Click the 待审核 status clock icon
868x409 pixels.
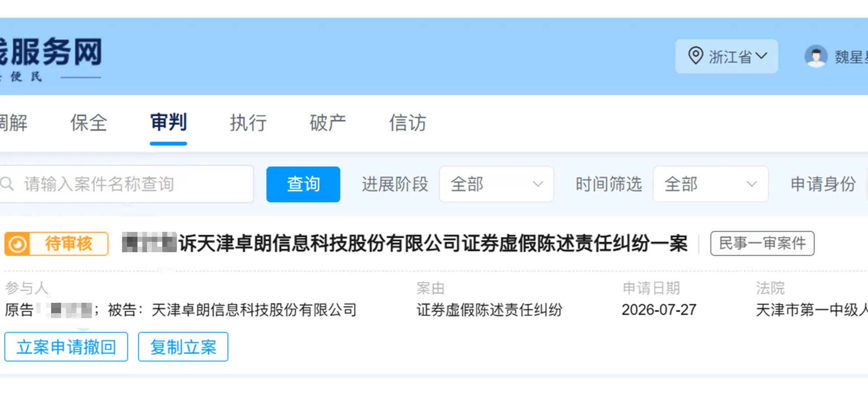pyautogui.click(x=18, y=244)
